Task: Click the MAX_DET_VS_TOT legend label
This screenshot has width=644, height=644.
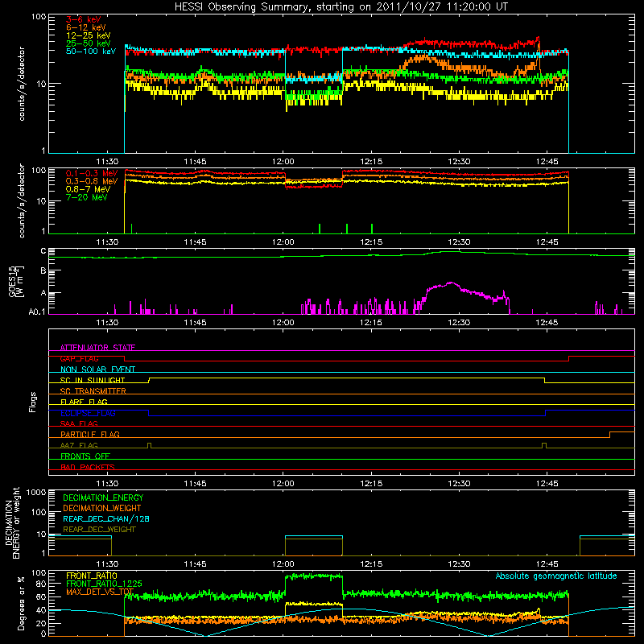Action: tap(100, 592)
